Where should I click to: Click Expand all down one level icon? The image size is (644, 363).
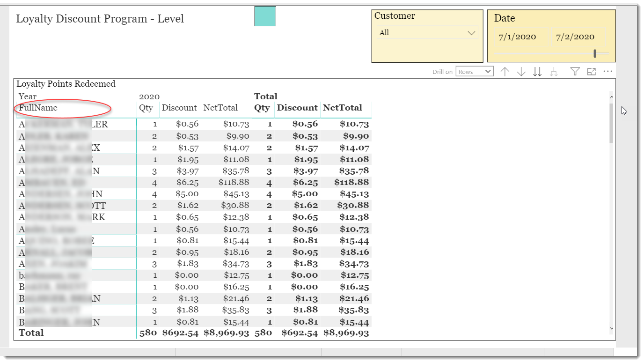pos(554,72)
